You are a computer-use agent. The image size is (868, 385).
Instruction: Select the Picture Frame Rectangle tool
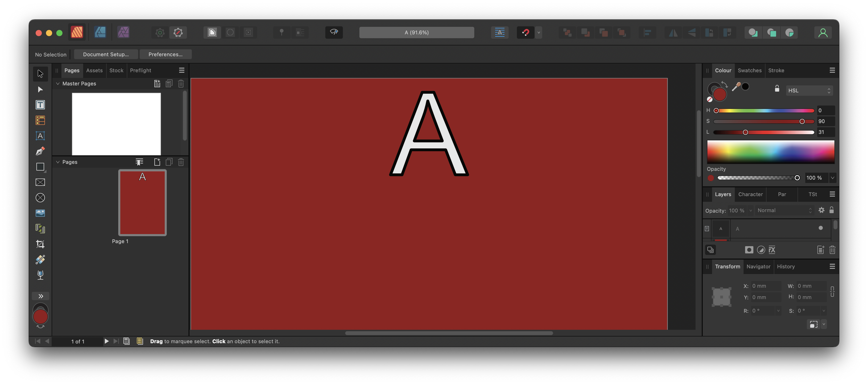coord(40,182)
